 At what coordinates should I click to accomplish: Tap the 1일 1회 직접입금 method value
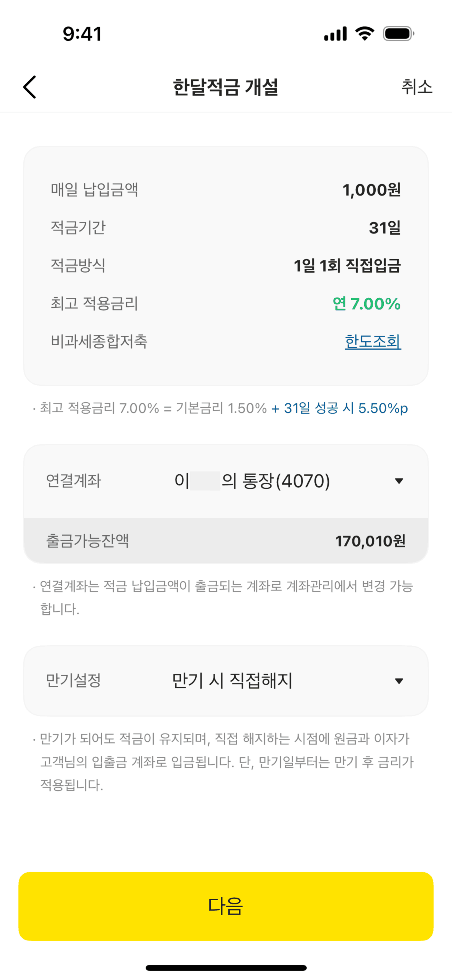click(347, 266)
